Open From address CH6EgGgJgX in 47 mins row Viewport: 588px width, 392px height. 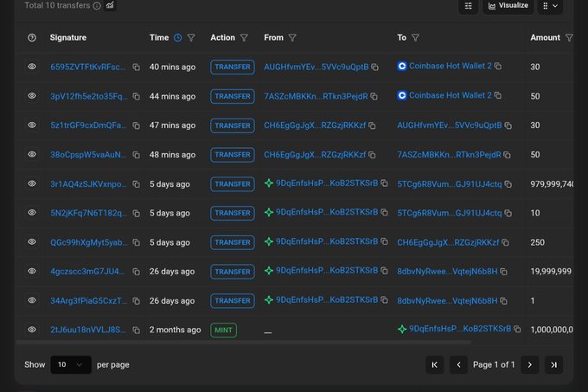[315, 125]
